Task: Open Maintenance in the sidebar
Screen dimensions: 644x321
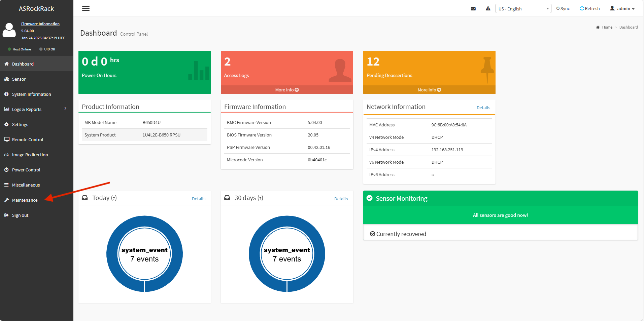Action: pos(25,200)
